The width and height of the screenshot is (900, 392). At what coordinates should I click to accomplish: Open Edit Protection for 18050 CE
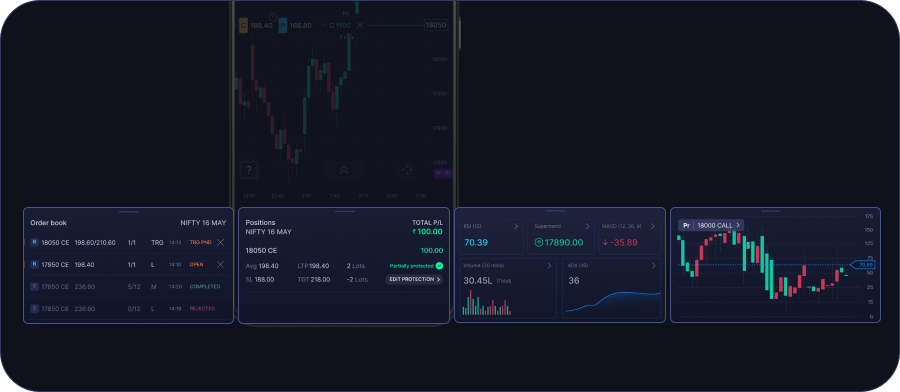click(x=414, y=280)
